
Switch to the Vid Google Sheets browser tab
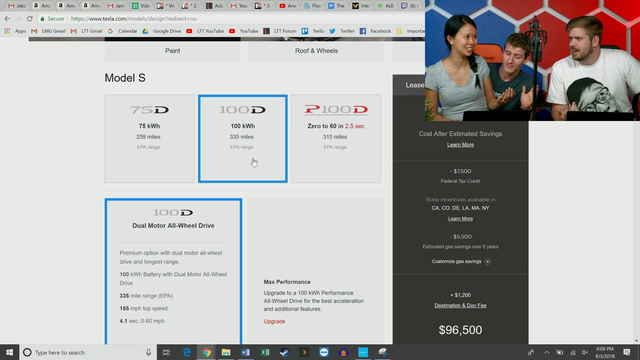141,6
